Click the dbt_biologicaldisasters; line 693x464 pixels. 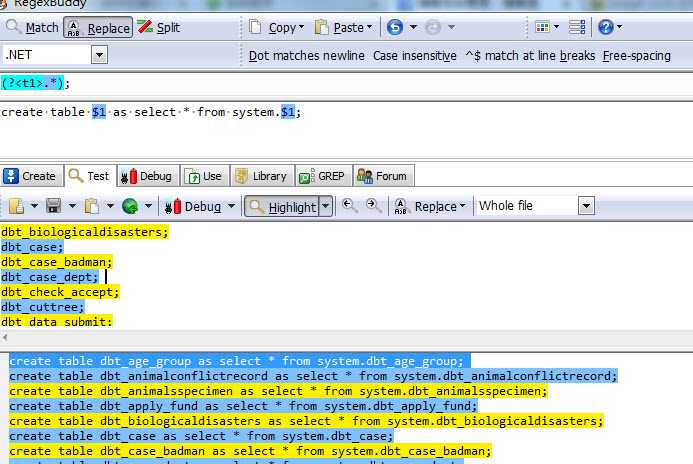(85, 232)
